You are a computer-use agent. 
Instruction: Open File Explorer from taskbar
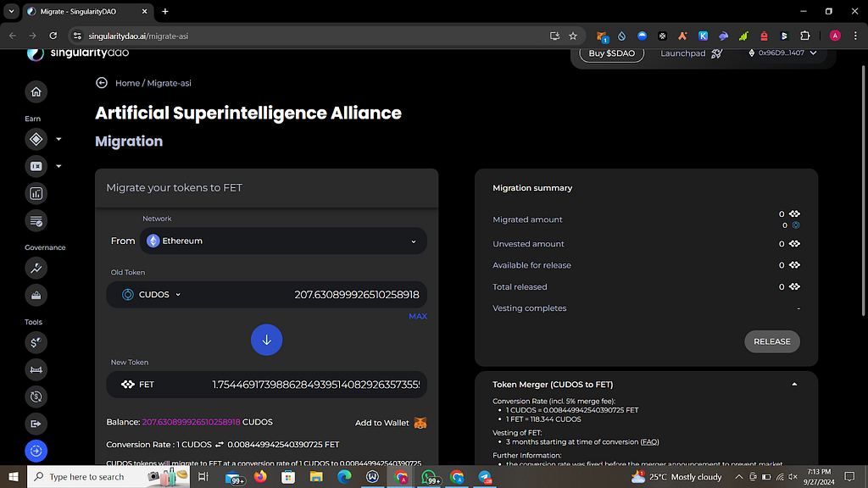tap(316, 477)
